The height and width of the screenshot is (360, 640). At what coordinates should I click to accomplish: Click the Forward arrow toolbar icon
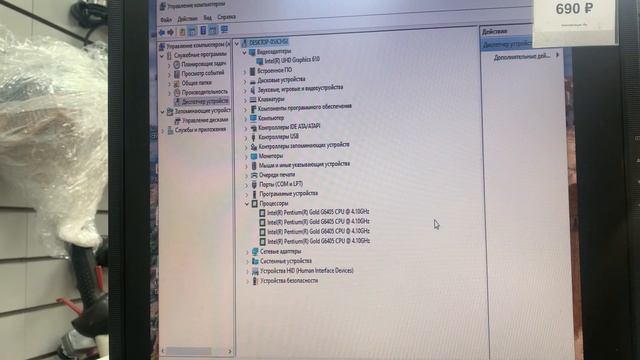[x=171, y=32]
